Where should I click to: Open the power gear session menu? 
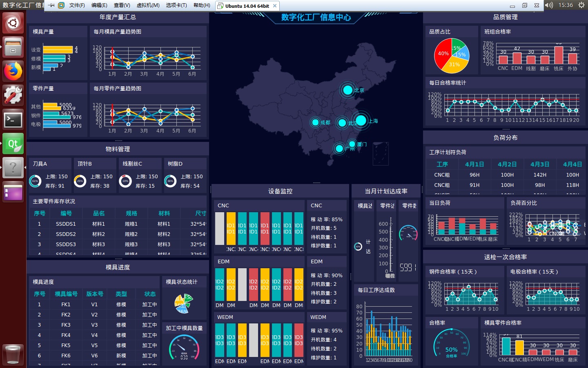coord(581,5)
